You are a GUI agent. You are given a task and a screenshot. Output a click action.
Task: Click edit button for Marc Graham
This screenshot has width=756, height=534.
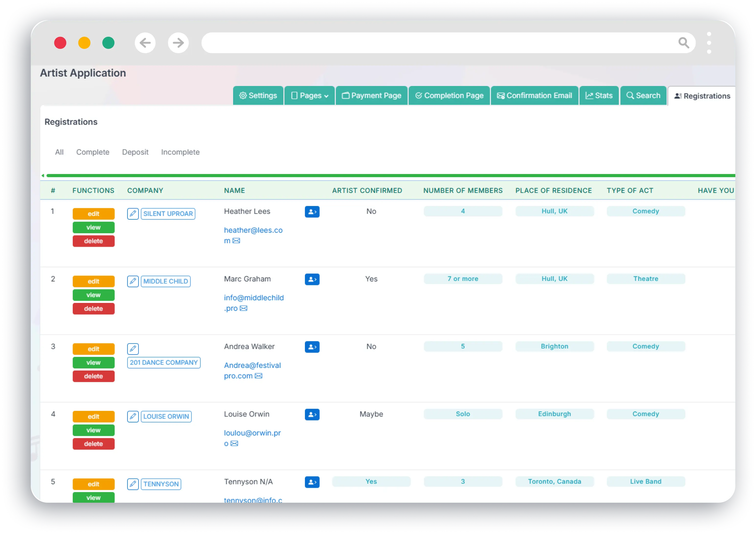coord(94,281)
